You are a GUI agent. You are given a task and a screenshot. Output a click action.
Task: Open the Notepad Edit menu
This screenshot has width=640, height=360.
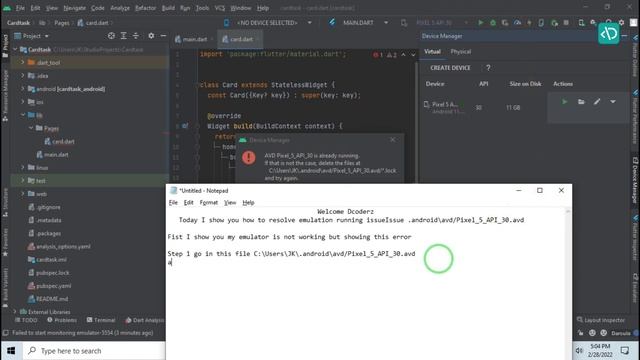188,202
